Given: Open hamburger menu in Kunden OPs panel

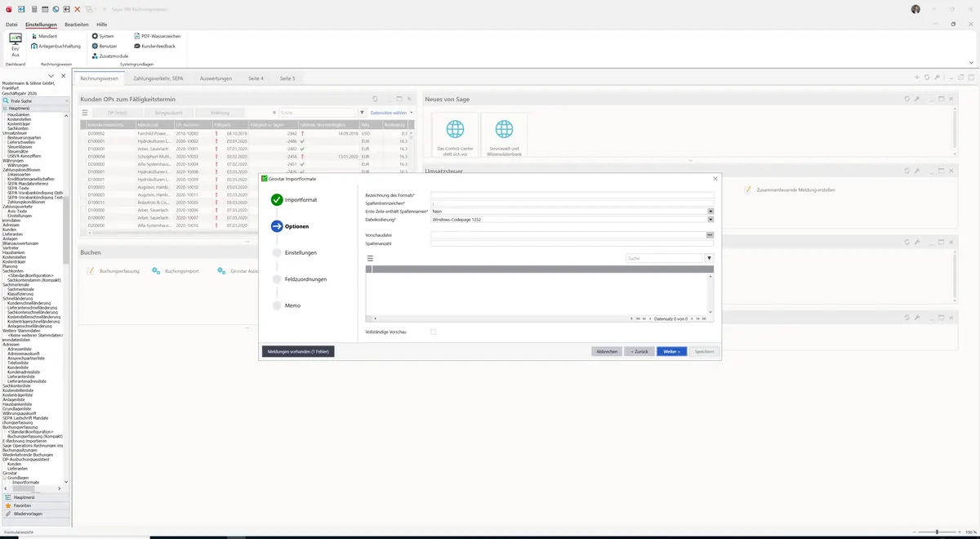Looking at the screenshot, I should (x=84, y=113).
